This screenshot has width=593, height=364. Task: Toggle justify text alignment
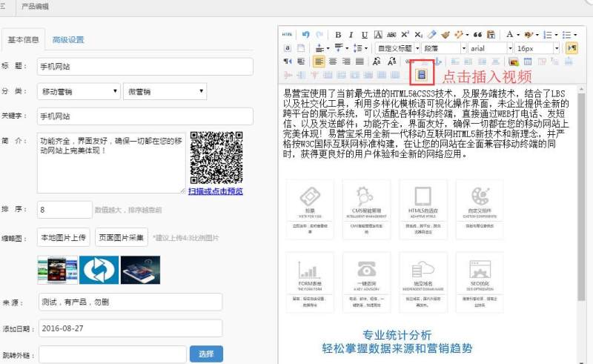click(x=360, y=62)
